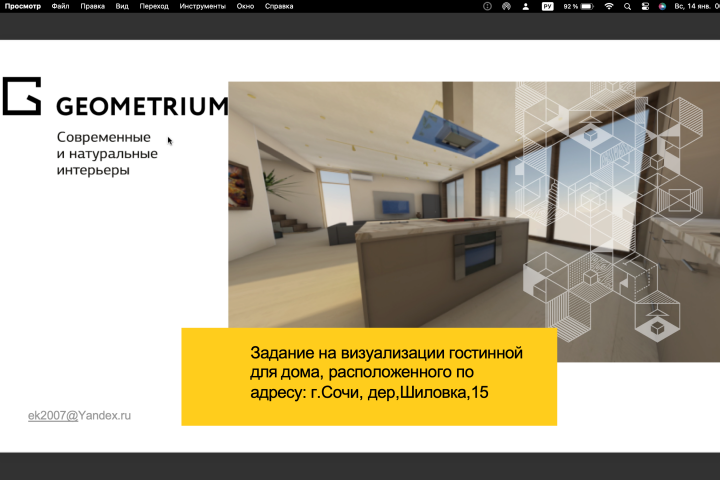Screen dimensions: 720x480
Task: Click the circled exclamation status icon
Action: [488, 6]
